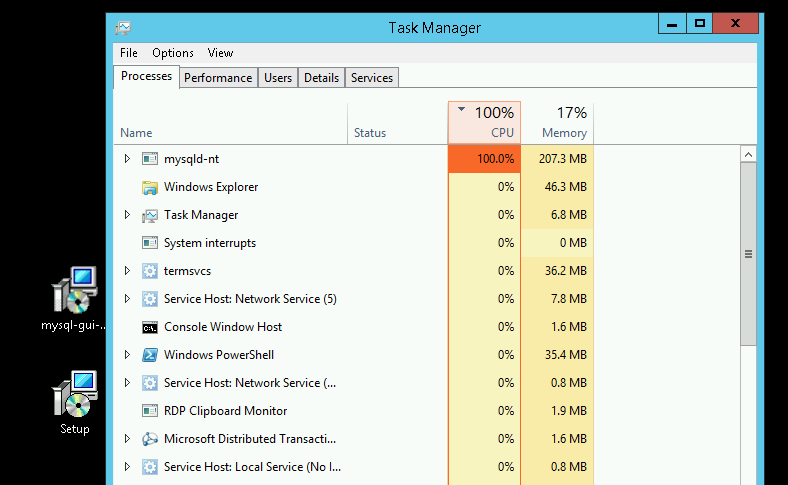Sort by the Status column header
This screenshot has height=485, width=788.
click(x=398, y=124)
